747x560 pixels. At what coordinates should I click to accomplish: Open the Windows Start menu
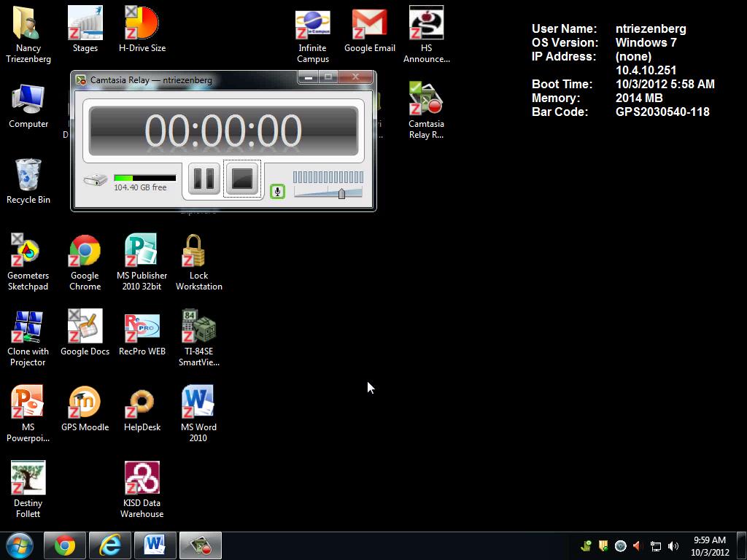pyautogui.click(x=20, y=545)
